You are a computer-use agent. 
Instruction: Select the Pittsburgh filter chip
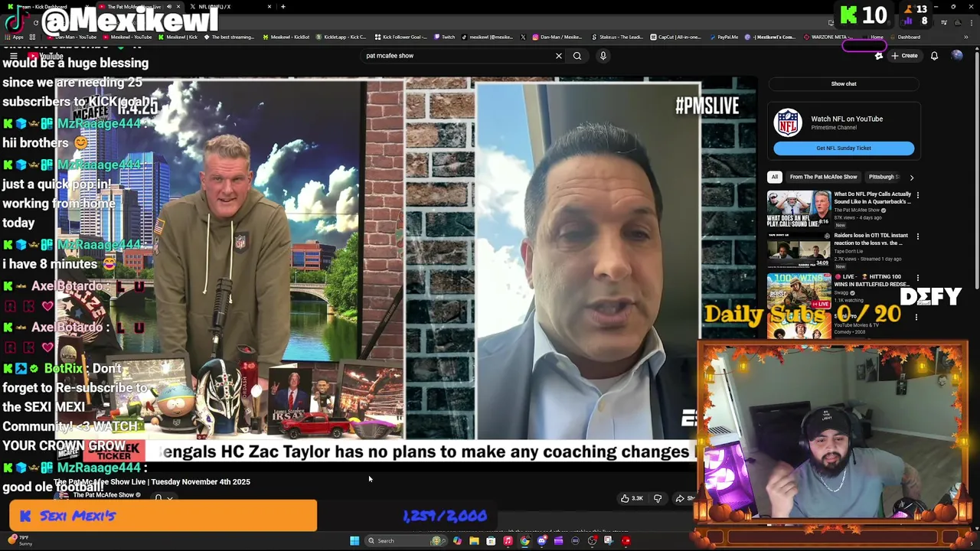(x=883, y=177)
